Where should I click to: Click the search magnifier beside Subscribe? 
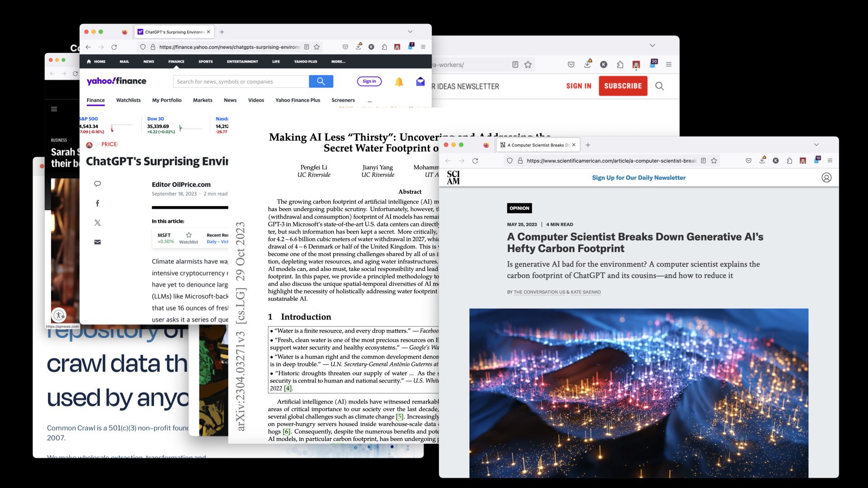(x=660, y=86)
